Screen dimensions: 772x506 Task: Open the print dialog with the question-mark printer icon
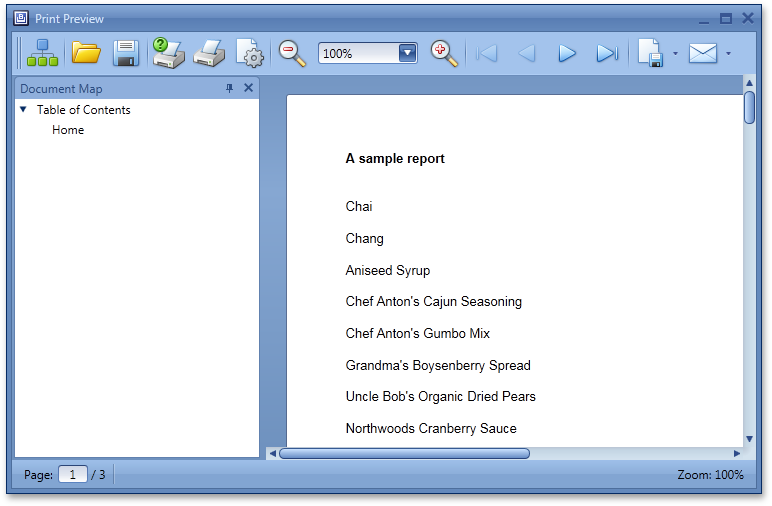pyautogui.click(x=168, y=53)
